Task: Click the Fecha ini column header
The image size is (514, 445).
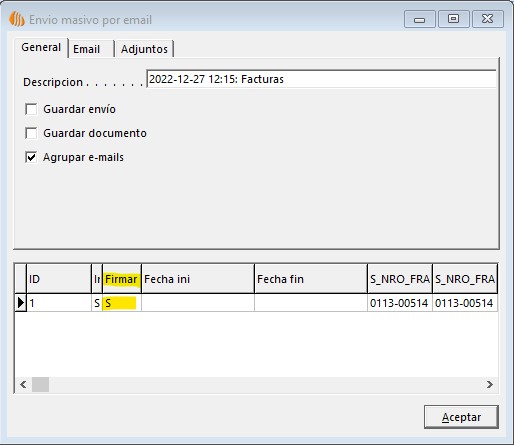Action: point(198,279)
